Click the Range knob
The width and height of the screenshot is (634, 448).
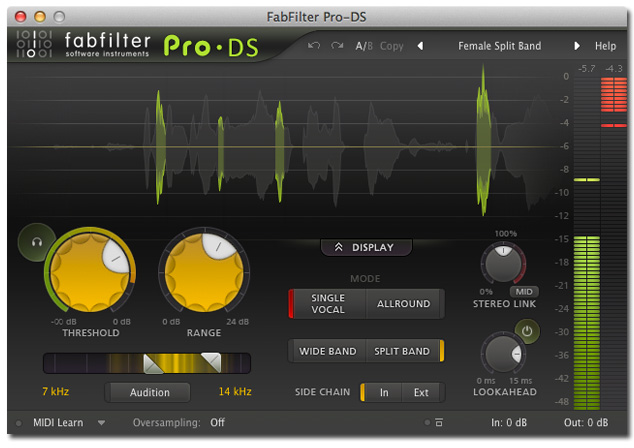tap(204, 272)
